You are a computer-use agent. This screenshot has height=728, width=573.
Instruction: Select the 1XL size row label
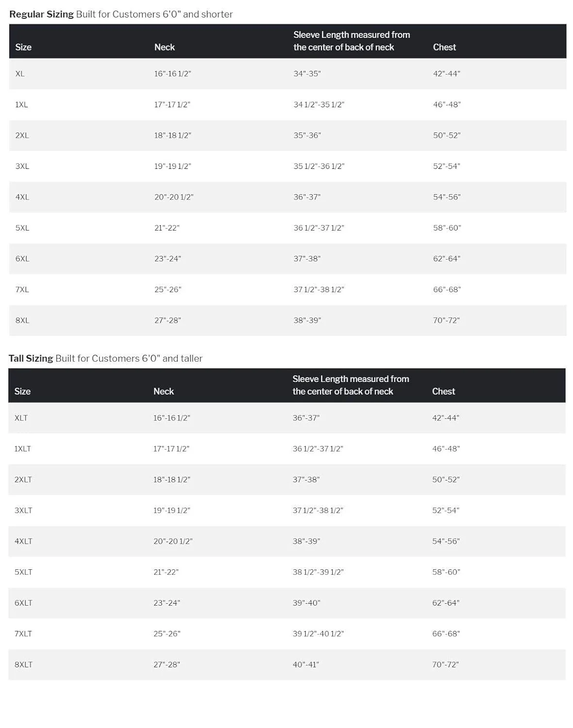tap(21, 104)
